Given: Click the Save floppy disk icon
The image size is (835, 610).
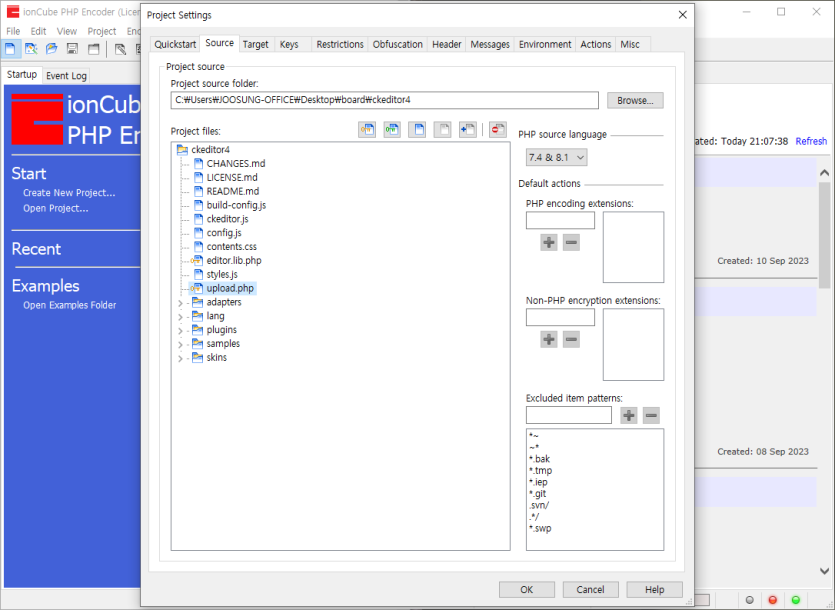Looking at the screenshot, I should 72,49.
